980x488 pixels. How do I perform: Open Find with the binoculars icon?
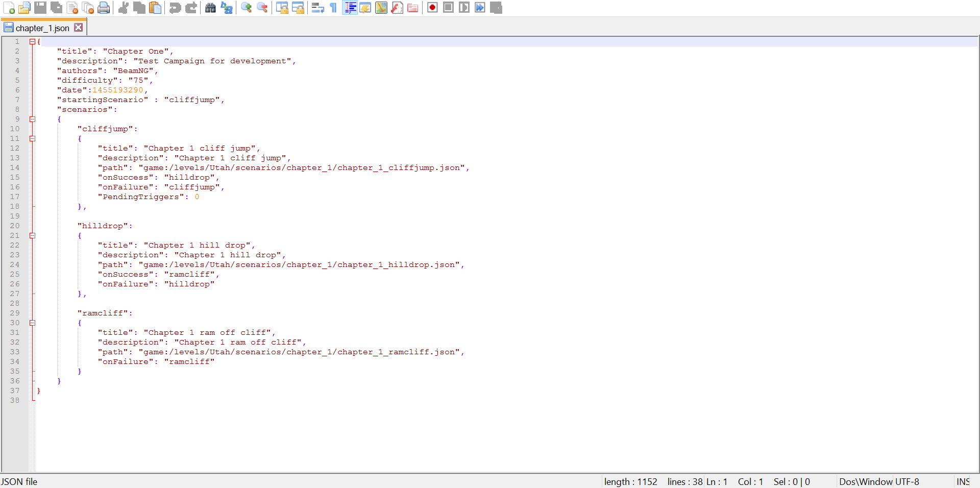(x=210, y=8)
